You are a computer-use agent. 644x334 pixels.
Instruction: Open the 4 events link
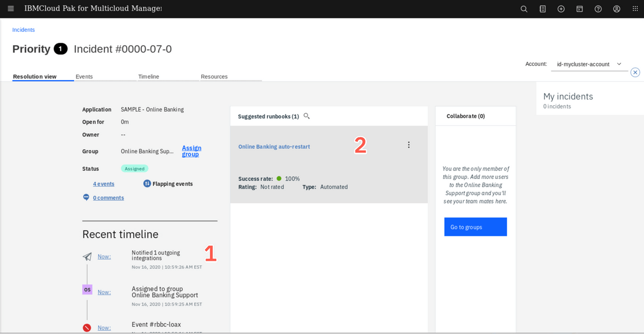[103, 184]
